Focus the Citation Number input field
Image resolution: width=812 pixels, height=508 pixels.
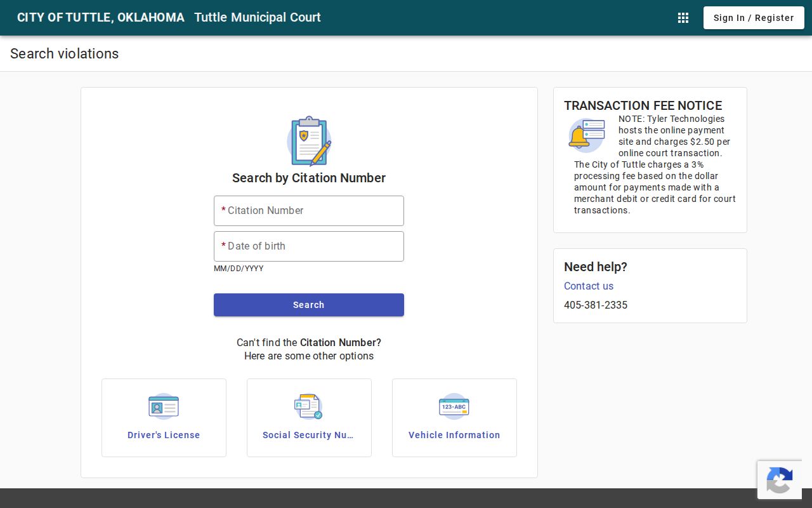click(309, 211)
